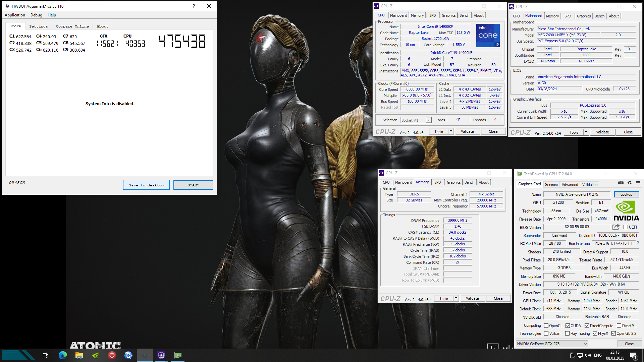The width and height of the screenshot is (644, 362).
Task: Click the ENG language indicator
Action: tap(598, 355)
